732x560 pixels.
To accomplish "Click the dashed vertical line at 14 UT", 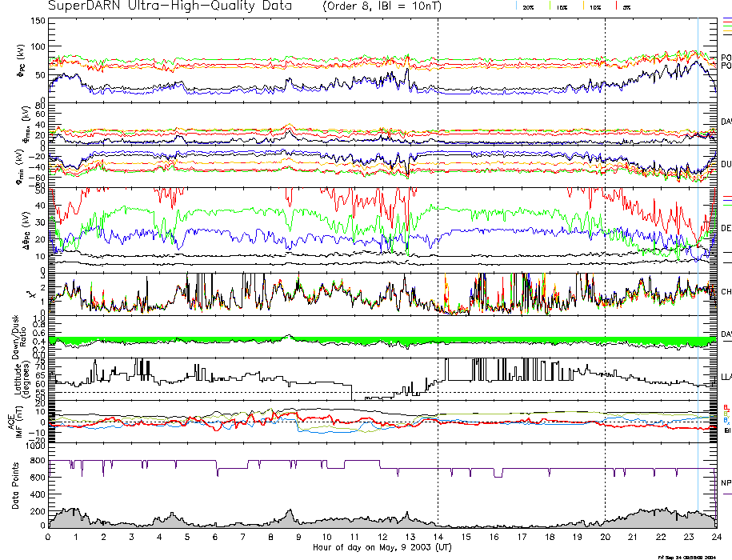I will 438,240.
